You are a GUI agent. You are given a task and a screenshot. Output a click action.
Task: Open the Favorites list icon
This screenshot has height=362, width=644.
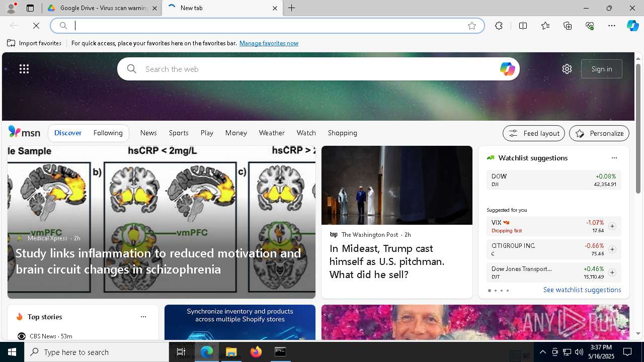click(545, 26)
